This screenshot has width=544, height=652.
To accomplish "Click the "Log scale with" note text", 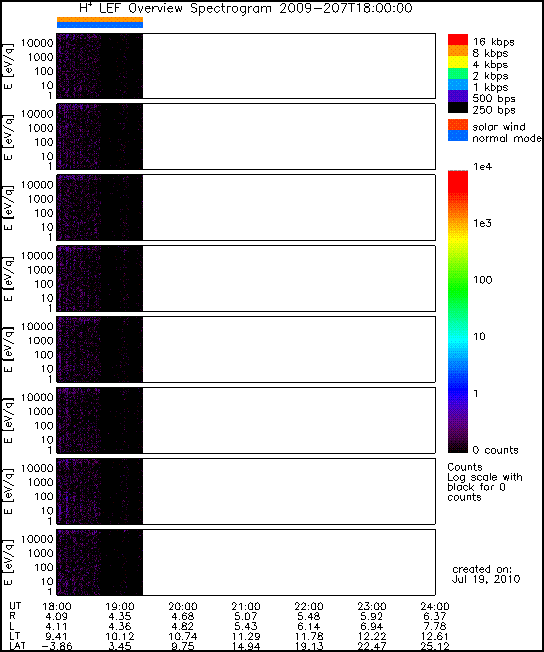I will (485, 477).
